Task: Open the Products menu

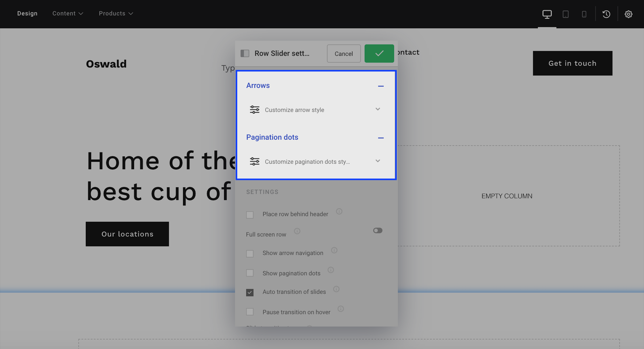Action: click(115, 13)
